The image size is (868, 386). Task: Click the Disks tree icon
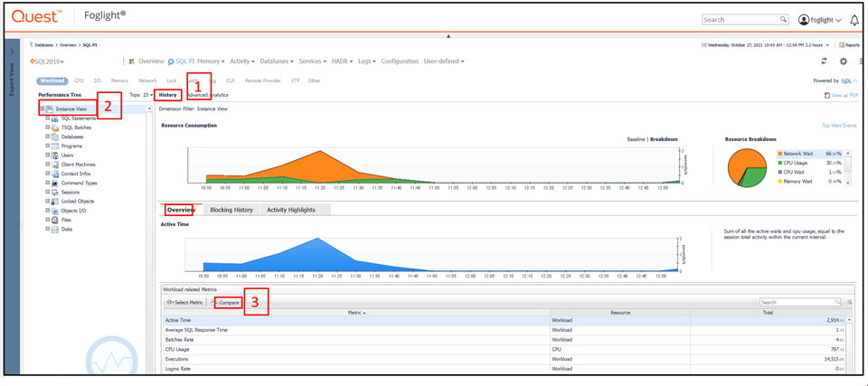click(55, 230)
